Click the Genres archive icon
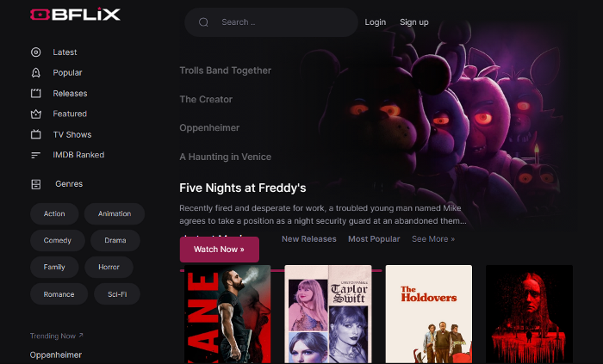 pyautogui.click(x=36, y=184)
